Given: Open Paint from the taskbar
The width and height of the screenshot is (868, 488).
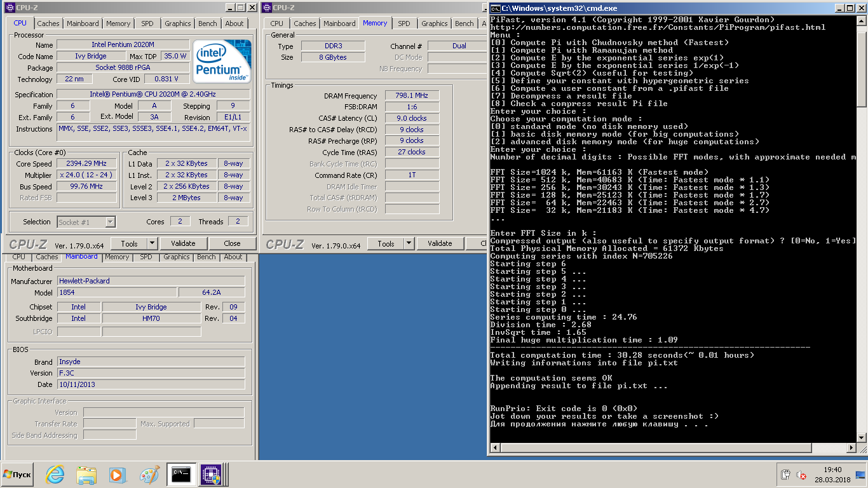Looking at the screenshot, I should 149,475.
